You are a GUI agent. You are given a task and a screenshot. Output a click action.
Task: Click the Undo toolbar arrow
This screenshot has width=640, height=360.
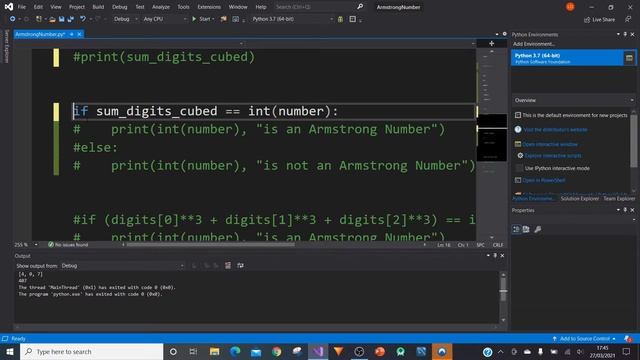coord(83,19)
